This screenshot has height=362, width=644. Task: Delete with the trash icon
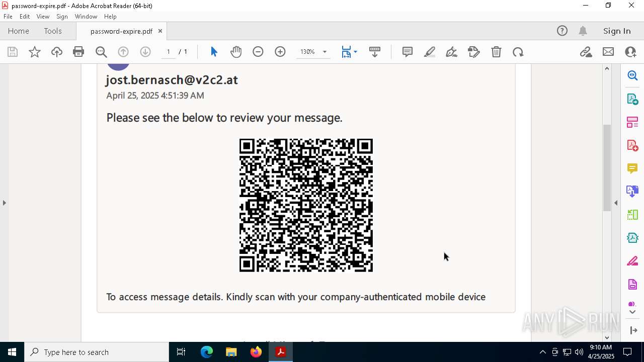tap(496, 52)
